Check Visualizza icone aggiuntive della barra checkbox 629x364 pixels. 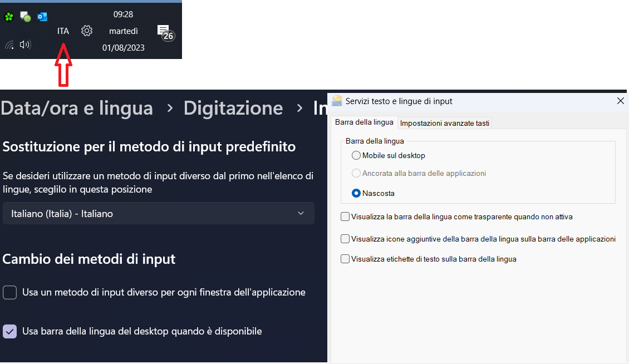click(345, 239)
